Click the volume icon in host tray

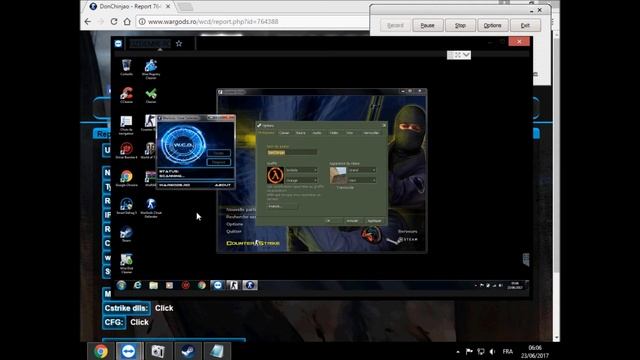pos(493,351)
